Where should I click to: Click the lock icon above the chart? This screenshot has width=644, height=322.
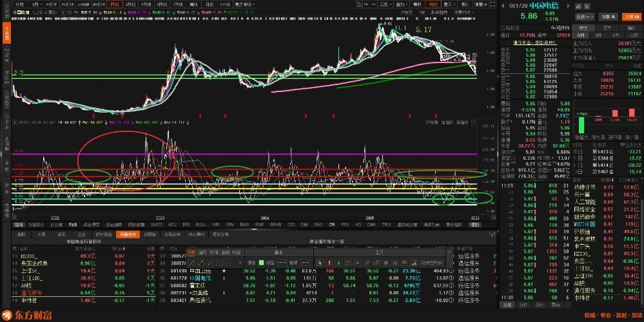[x=358, y=4]
